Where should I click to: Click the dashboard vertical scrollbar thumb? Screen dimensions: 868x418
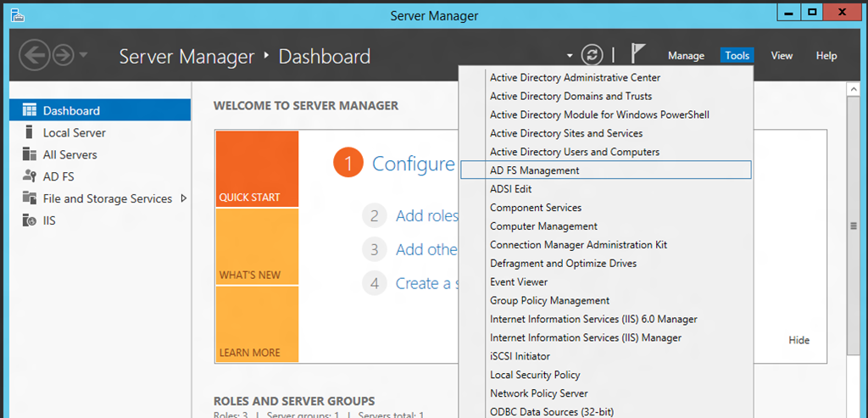click(x=854, y=226)
